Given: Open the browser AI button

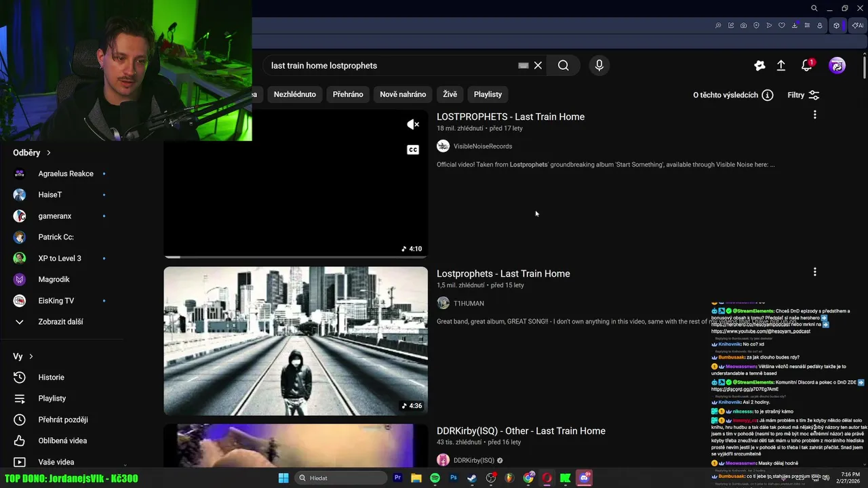Looking at the screenshot, I should [x=858, y=26].
